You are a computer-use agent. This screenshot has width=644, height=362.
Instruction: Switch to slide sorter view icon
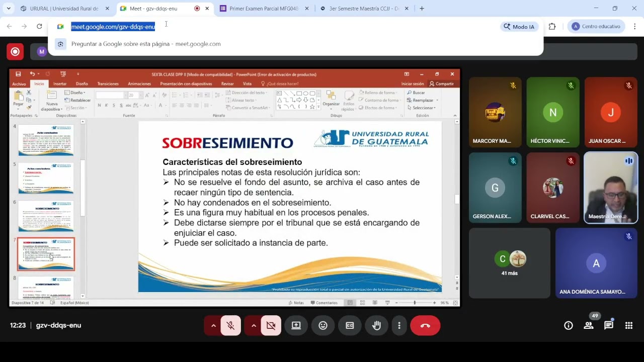pos(362,303)
